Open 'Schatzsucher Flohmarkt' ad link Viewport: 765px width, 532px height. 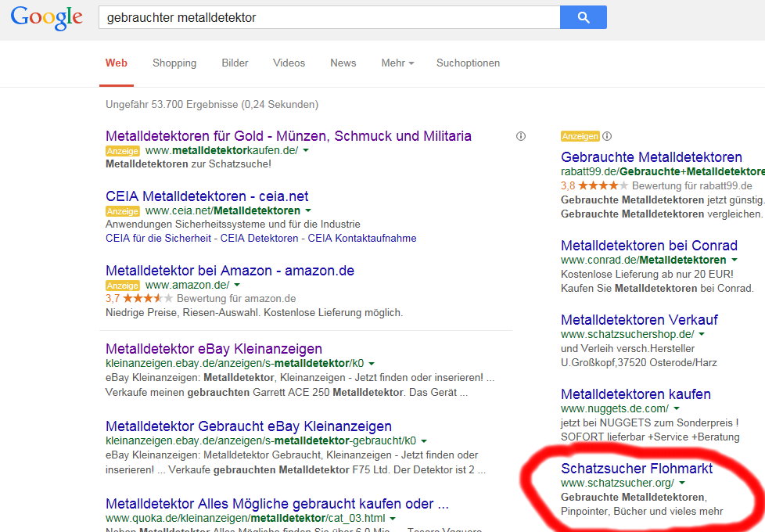[x=637, y=469]
